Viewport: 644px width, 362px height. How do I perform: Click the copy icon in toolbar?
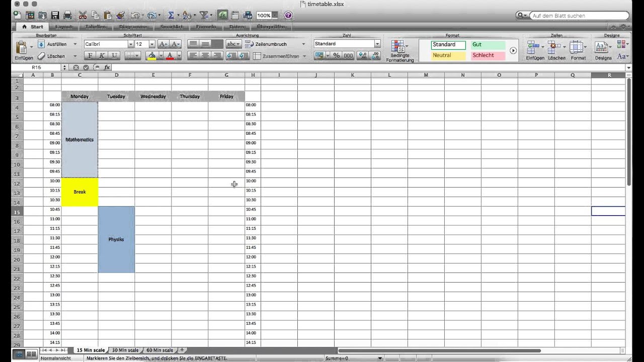point(95,16)
